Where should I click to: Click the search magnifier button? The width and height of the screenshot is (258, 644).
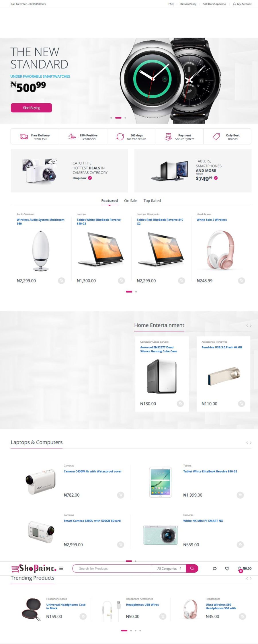(192, 568)
